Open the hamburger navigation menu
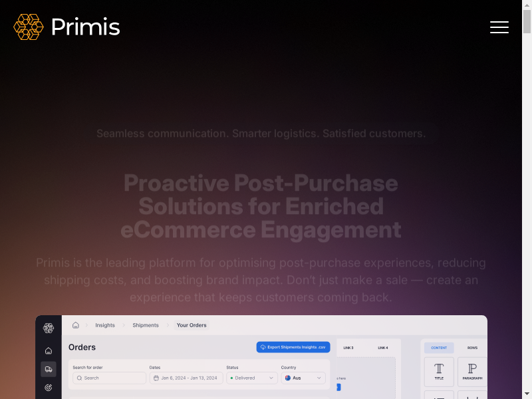This screenshot has height=399, width=532. click(x=499, y=27)
